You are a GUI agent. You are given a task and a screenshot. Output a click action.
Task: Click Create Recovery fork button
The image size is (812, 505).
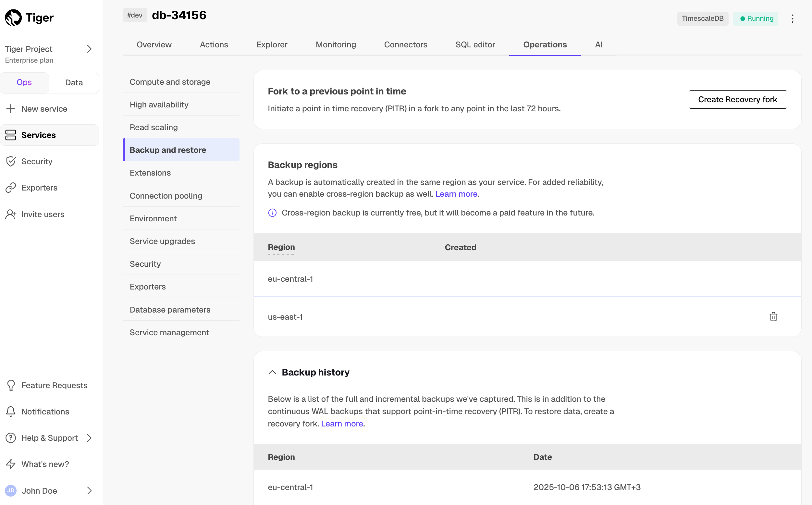point(737,100)
